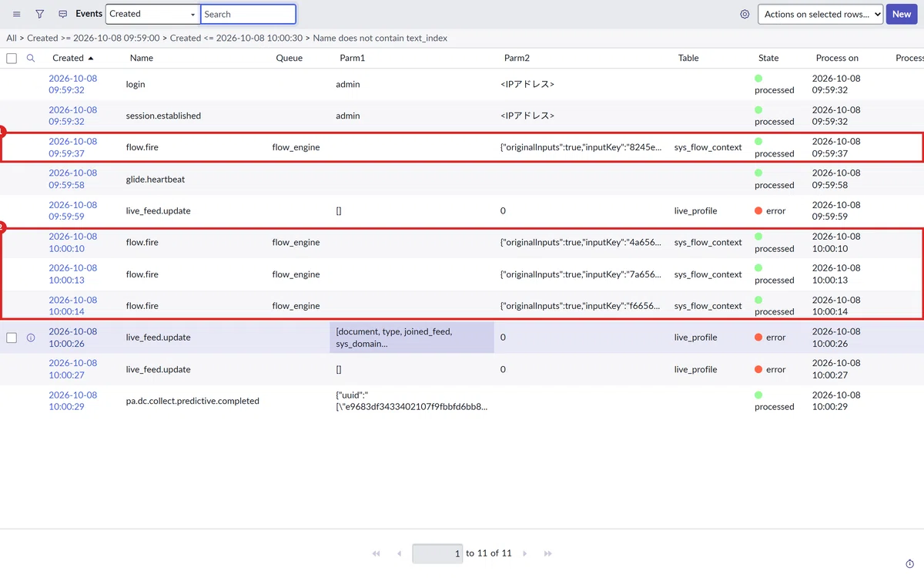Screen dimensions: 924x578
Task: Select the 10:00:26 live_feed.update row checkbox
Action: (x=12, y=338)
